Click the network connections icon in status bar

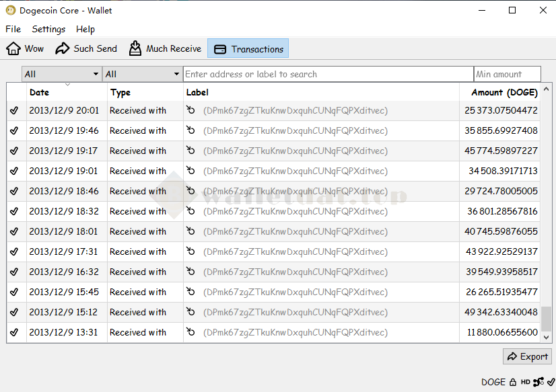click(538, 382)
